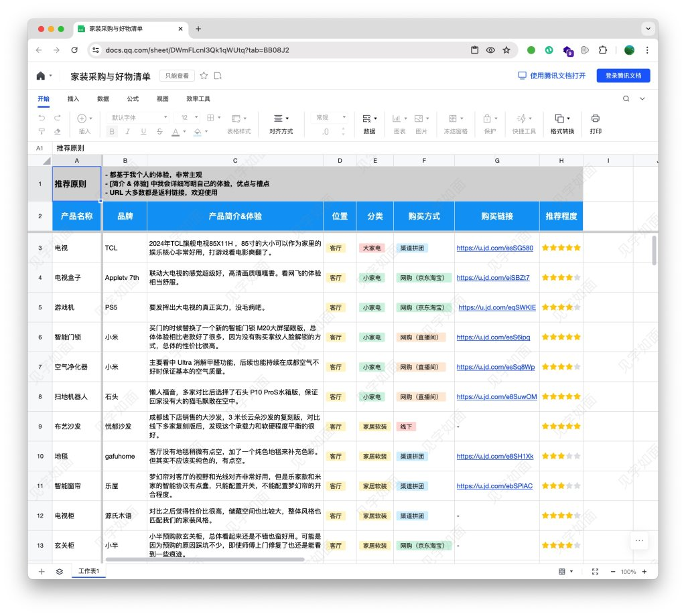Click the eye icon in the address bar

tap(490, 50)
